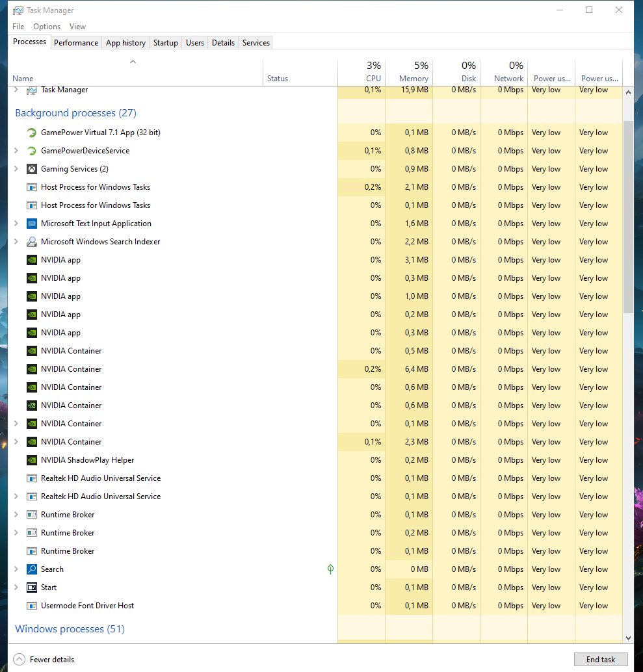Expand the Start process row
Image resolution: width=643 pixels, height=672 pixels.
pos(16,587)
